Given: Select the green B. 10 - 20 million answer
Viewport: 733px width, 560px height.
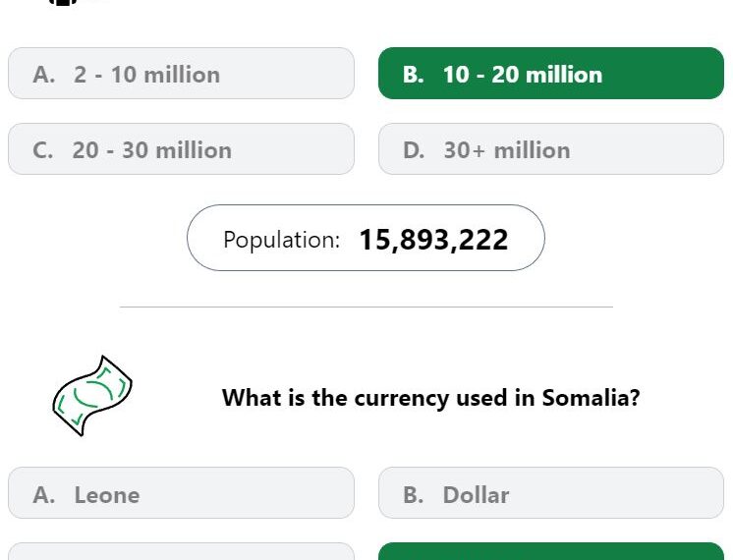Looking at the screenshot, I should [550, 74].
